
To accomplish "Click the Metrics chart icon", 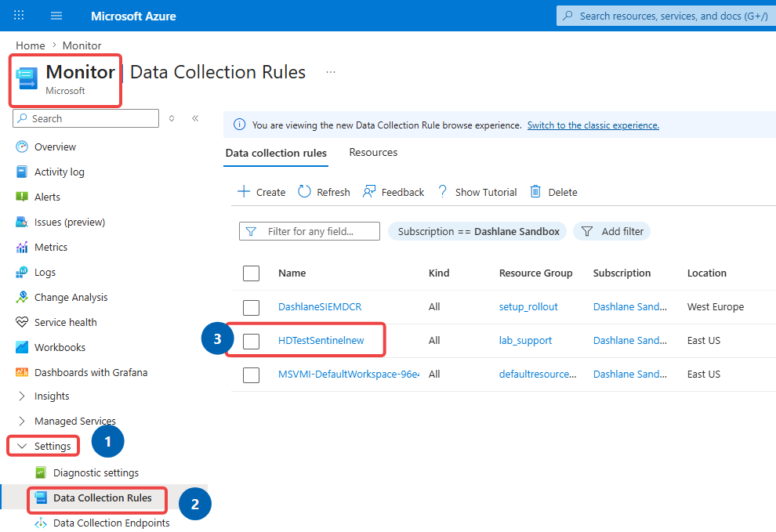I will pyautogui.click(x=22, y=247).
